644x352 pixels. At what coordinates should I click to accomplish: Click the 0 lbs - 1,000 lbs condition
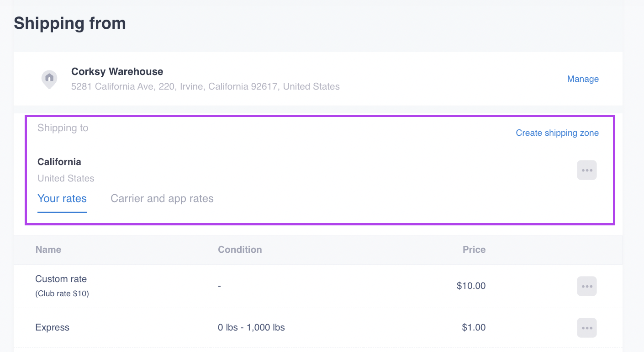[251, 327]
